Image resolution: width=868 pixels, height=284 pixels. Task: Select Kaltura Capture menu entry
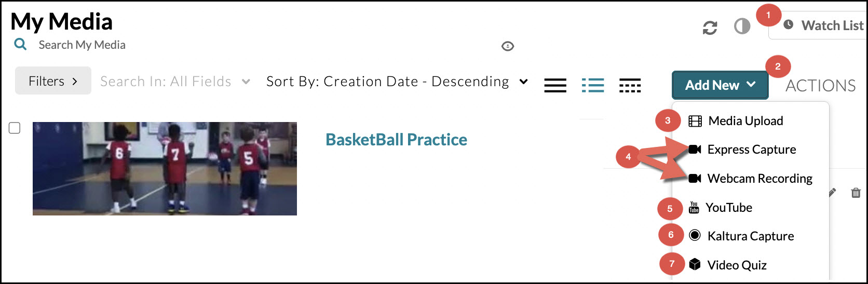coord(750,236)
